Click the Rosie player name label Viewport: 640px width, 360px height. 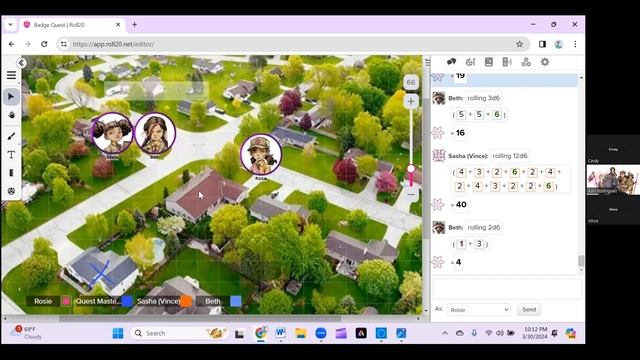pyautogui.click(x=43, y=301)
